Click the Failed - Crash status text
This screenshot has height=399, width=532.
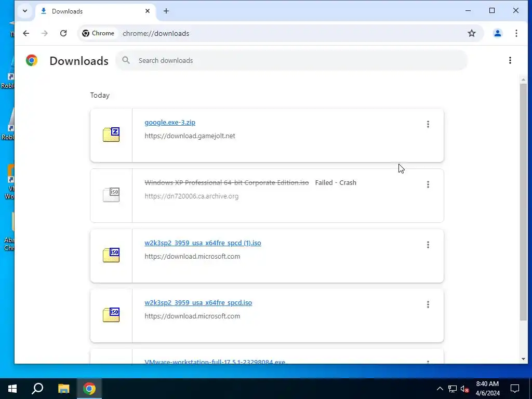coord(336,182)
